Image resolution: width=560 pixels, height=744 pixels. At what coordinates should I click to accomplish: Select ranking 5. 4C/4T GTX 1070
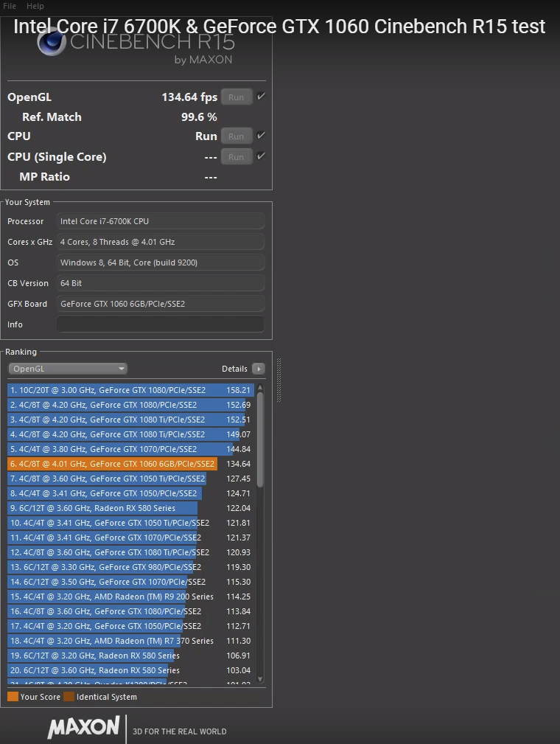click(x=131, y=449)
